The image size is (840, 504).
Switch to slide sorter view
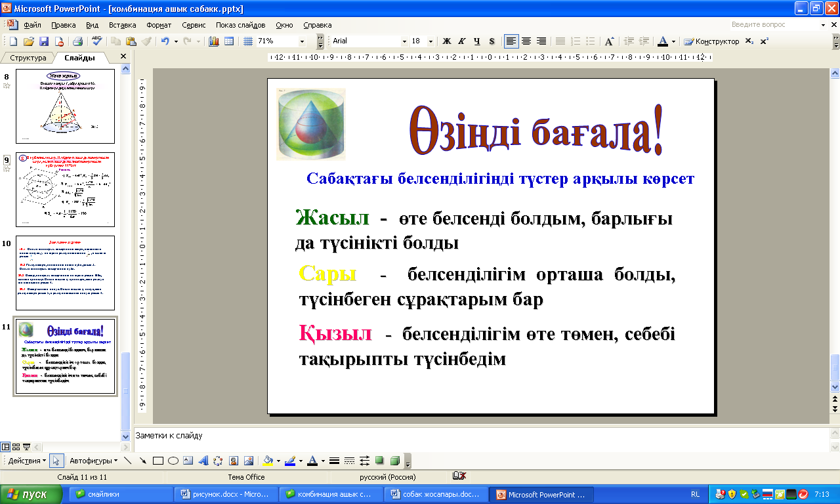point(16,446)
